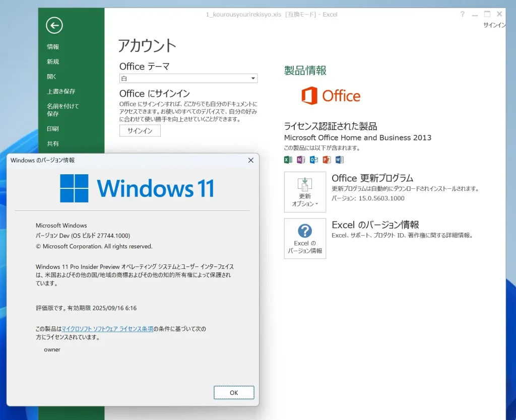Click the PowerPoint product icon

pos(327,160)
